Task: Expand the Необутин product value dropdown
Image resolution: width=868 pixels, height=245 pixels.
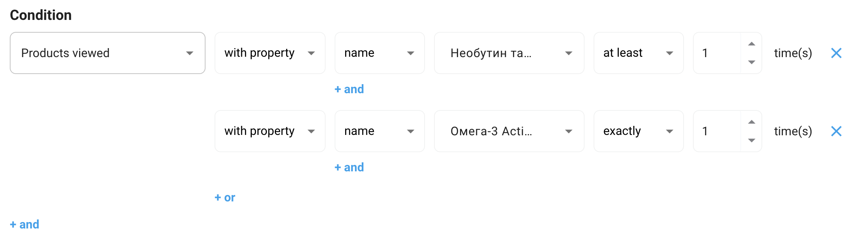Action: coord(509,53)
